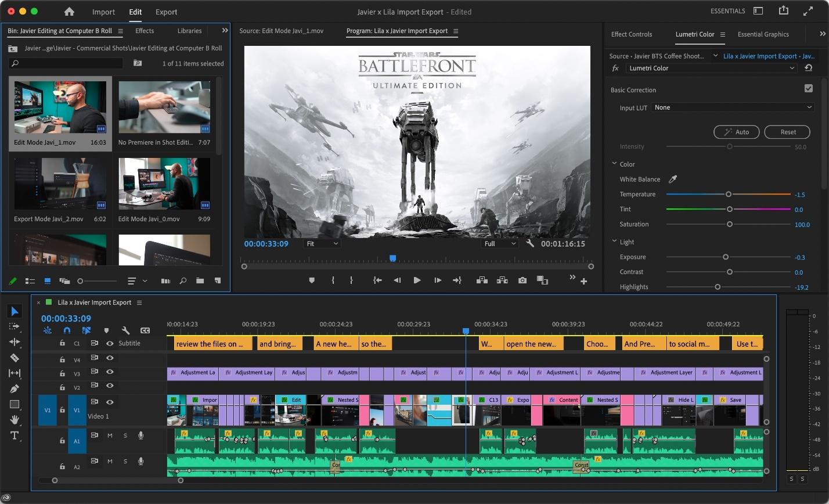Open the Full playback resolution dropdown
This screenshot has width=829, height=504.
(x=499, y=244)
